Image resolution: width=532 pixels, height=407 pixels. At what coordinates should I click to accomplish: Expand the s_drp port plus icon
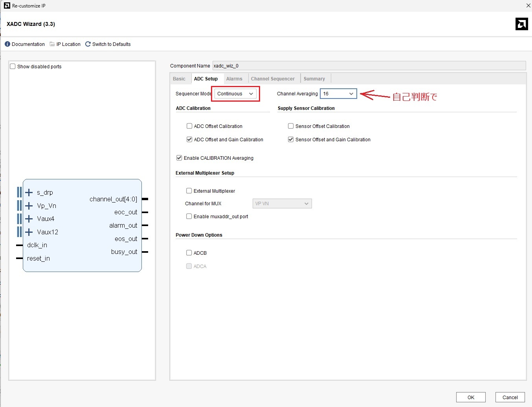click(29, 192)
